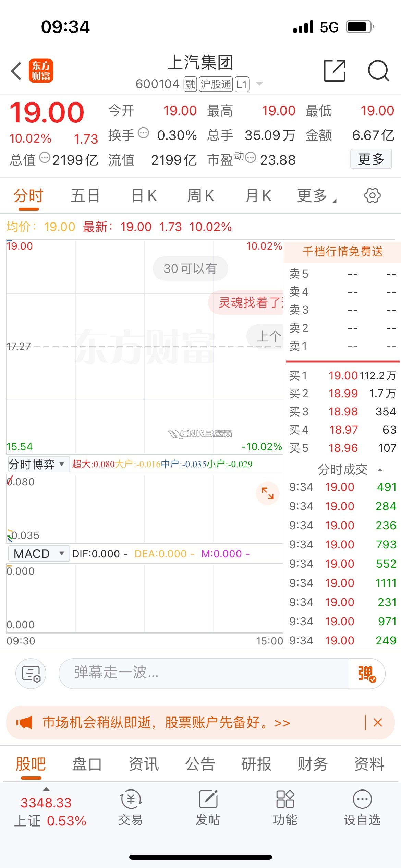Select 买1 bid row 19.00

point(342,375)
